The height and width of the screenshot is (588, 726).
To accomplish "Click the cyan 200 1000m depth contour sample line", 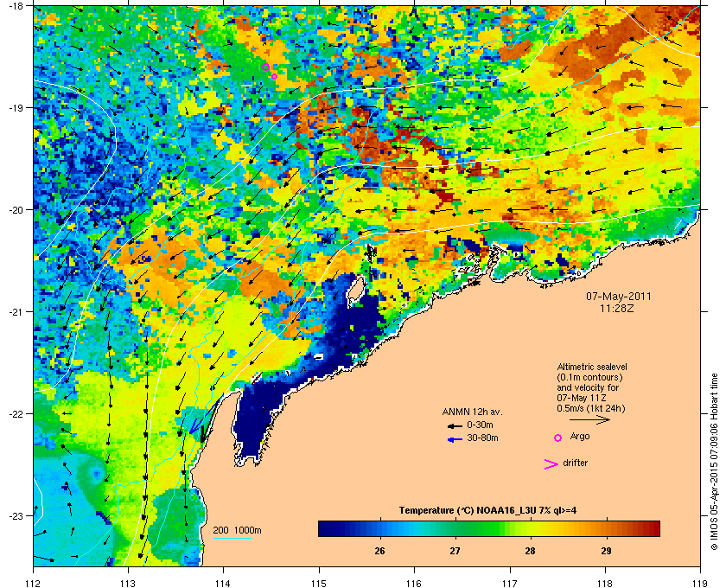I will 232,539.
